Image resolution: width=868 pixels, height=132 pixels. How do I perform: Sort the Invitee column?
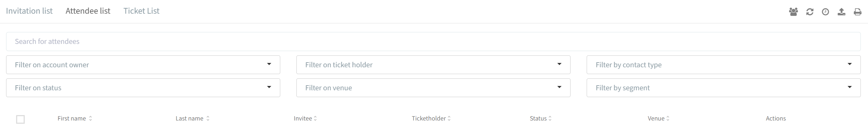click(x=305, y=118)
